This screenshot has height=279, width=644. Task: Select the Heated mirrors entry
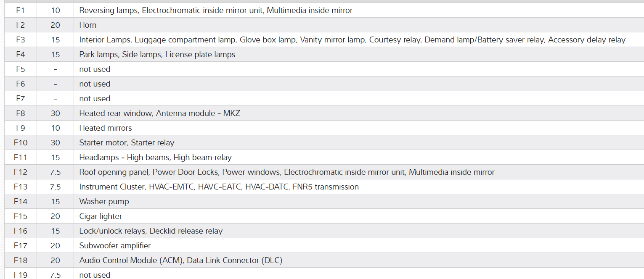tap(105, 128)
